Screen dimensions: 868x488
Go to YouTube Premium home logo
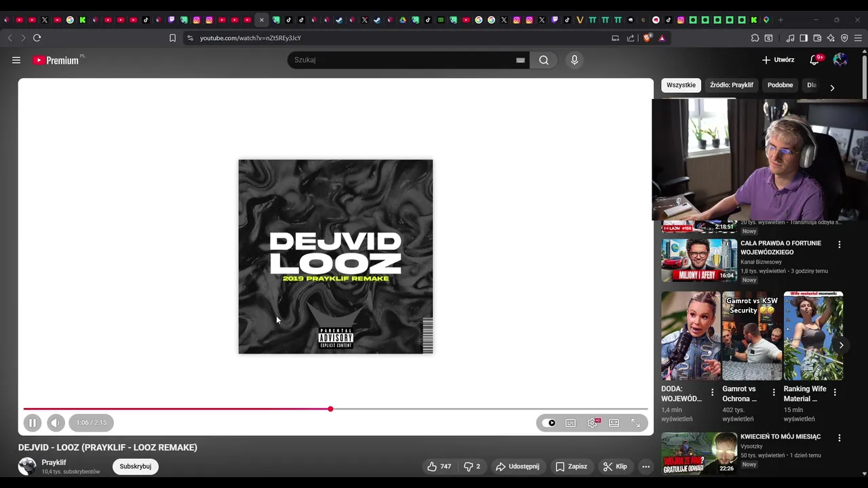tap(56, 60)
